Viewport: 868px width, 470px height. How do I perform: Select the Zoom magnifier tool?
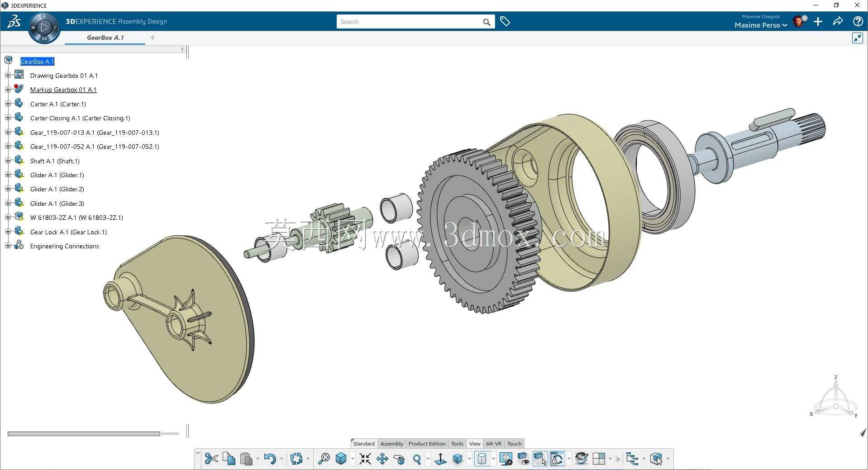click(x=417, y=459)
